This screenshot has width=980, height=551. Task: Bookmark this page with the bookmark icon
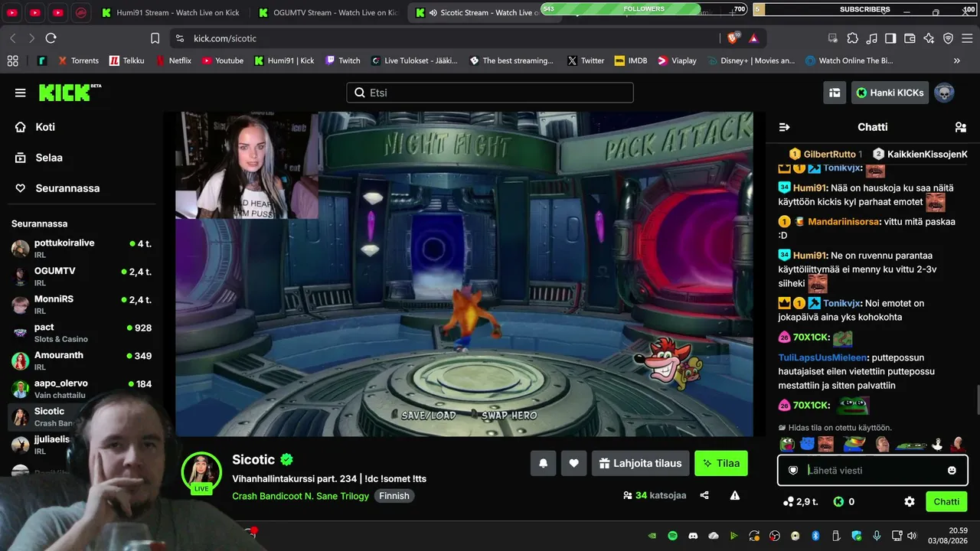(x=155, y=38)
